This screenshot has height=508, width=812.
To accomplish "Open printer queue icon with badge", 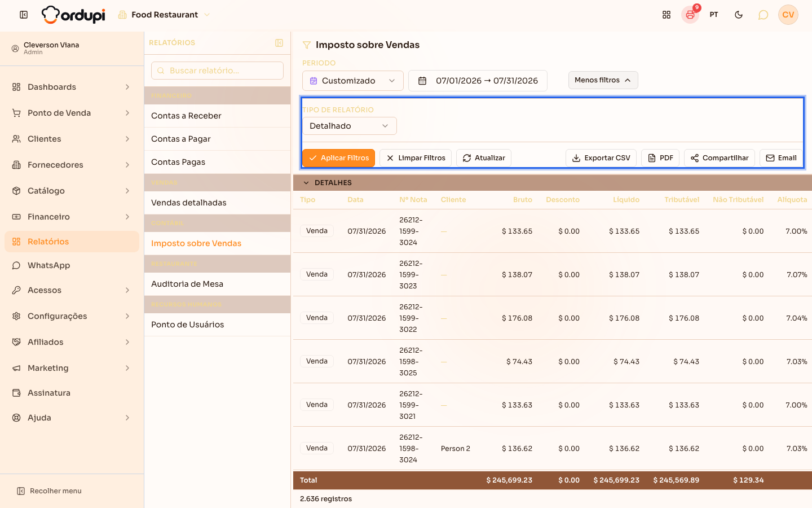I will (x=690, y=15).
